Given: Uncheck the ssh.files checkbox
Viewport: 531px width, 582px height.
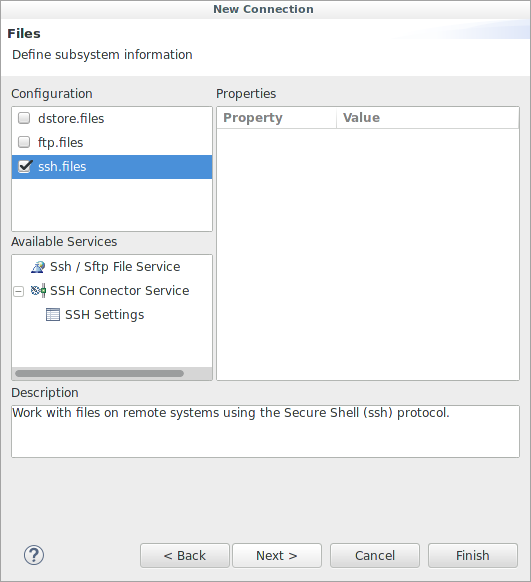Looking at the screenshot, I should tap(25, 166).
